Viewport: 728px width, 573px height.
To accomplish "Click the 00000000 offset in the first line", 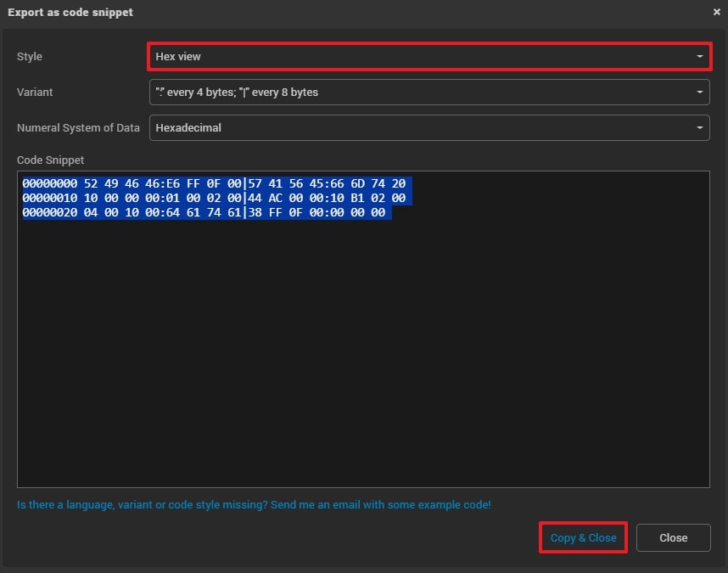I will (x=50, y=183).
